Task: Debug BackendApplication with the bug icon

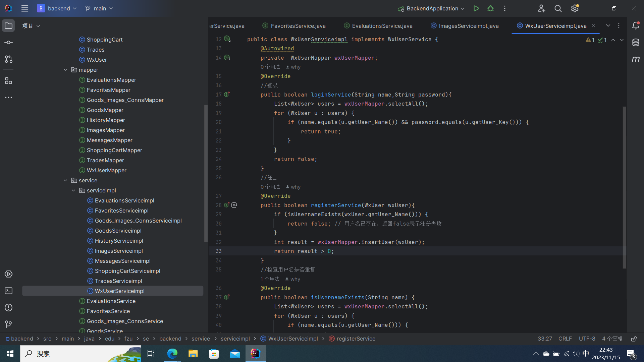Action: 490,8
